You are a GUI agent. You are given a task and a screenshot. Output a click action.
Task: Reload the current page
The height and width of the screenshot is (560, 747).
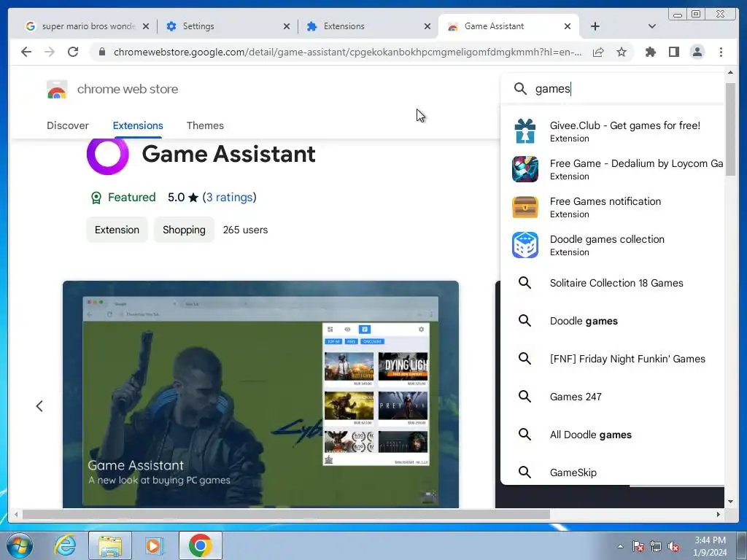click(x=73, y=52)
